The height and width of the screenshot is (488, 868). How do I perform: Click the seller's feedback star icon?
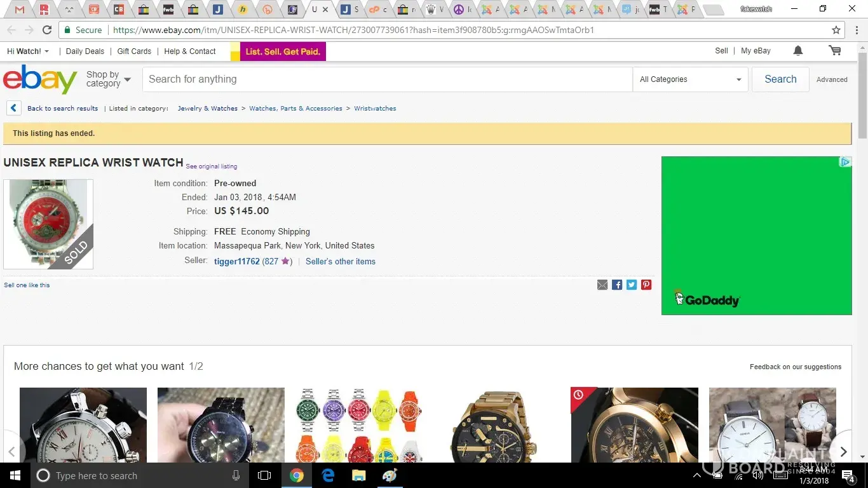coord(285,261)
